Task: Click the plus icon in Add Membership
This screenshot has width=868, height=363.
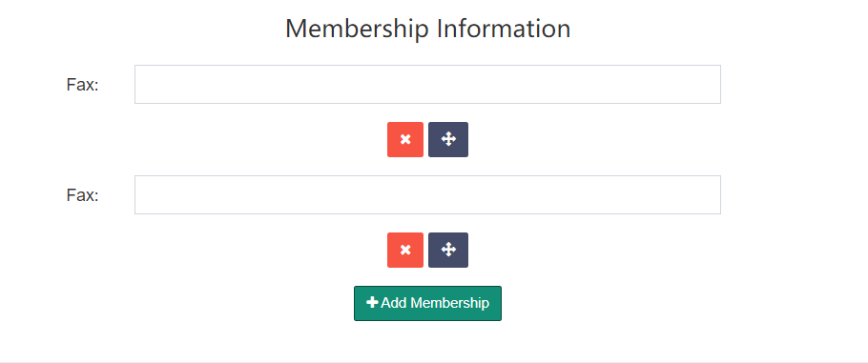Action: [x=373, y=303]
